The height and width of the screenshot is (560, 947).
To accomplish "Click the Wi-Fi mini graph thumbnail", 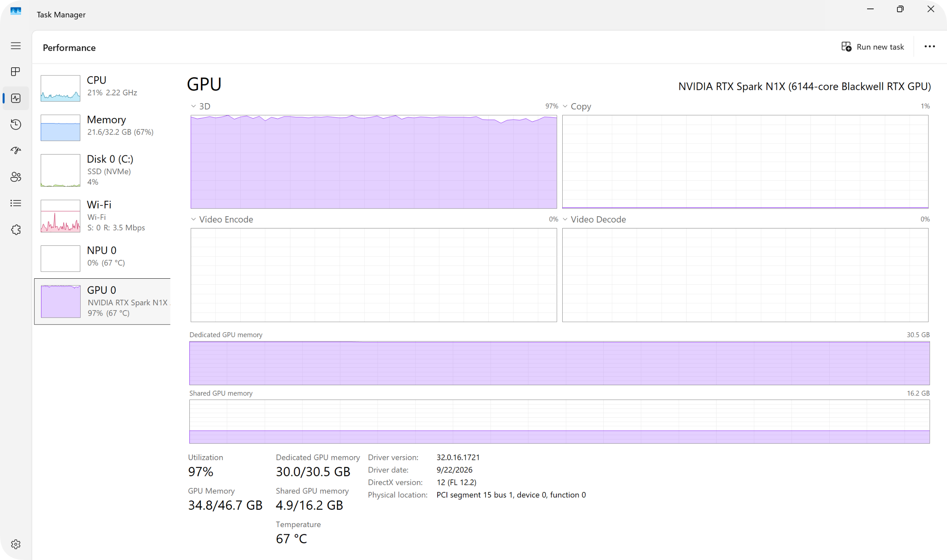I will pos(60,216).
